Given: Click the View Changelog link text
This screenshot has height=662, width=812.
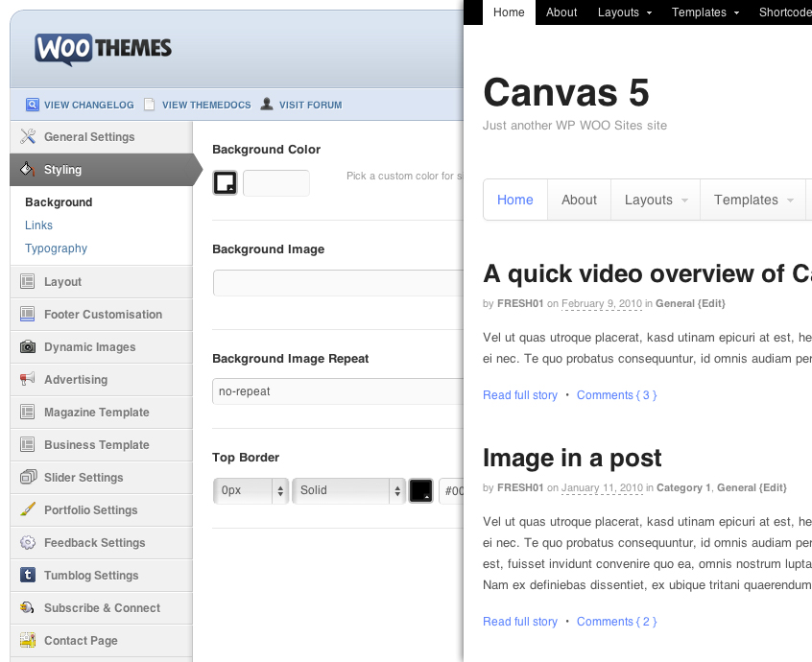Looking at the screenshot, I should click(x=89, y=106).
